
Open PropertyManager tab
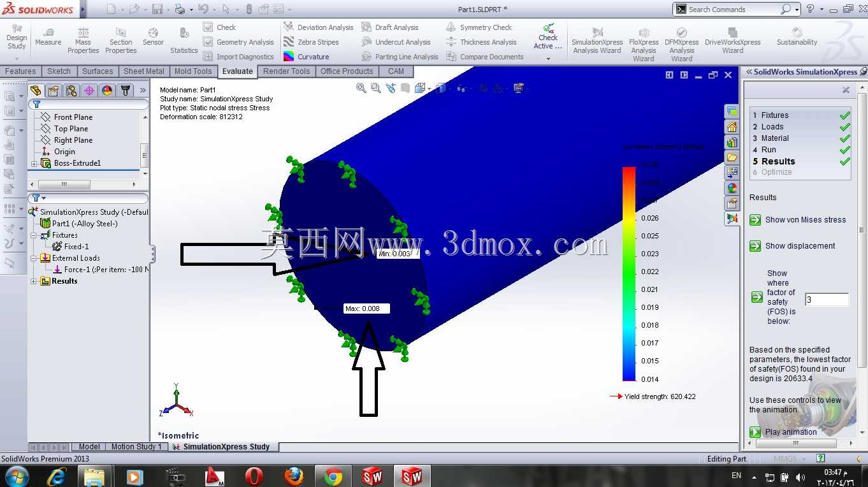coord(54,91)
